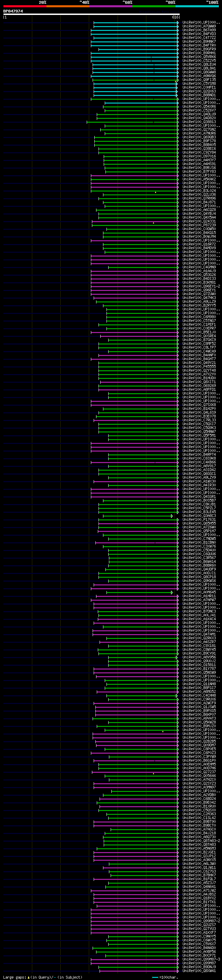Click the cyan ~100% legend segment
The width and height of the screenshot is (222, 980).
point(197,6)
